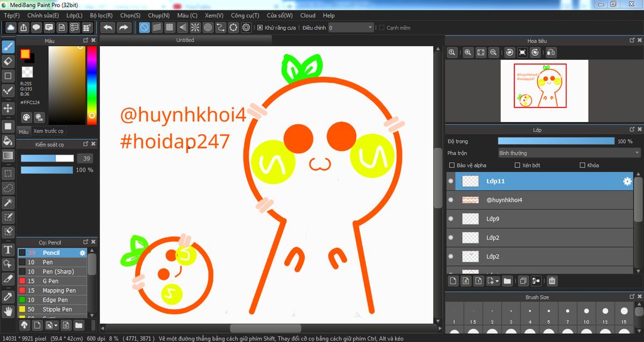Click the zoom in icon in the Hoa tiêu (navigator) panel
This screenshot has width=644, height=342.
[468, 52]
